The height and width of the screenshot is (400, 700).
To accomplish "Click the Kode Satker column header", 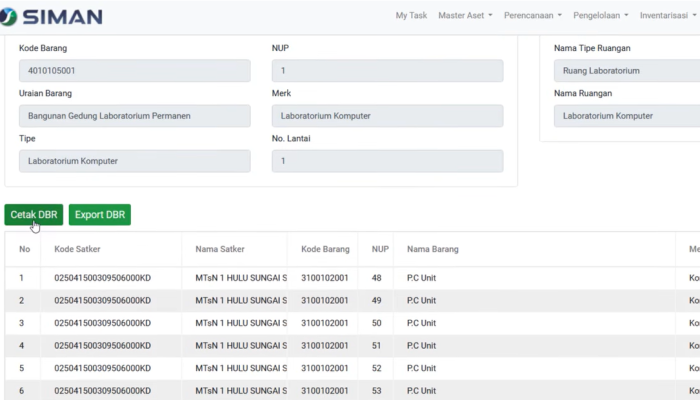I will coord(77,249).
